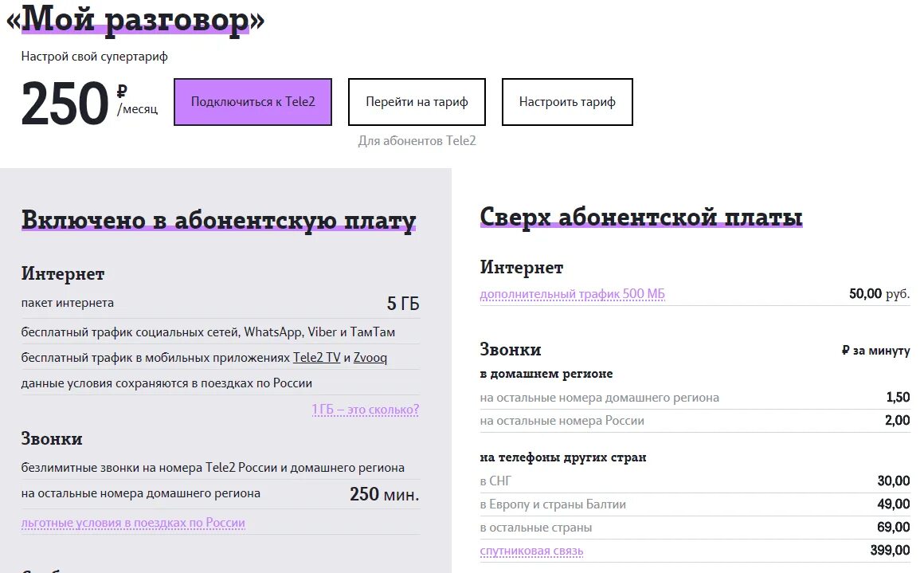The height and width of the screenshot is (573, 924).
Task: Select «Перейти на тариф»
Action: (x=416, y=101)
